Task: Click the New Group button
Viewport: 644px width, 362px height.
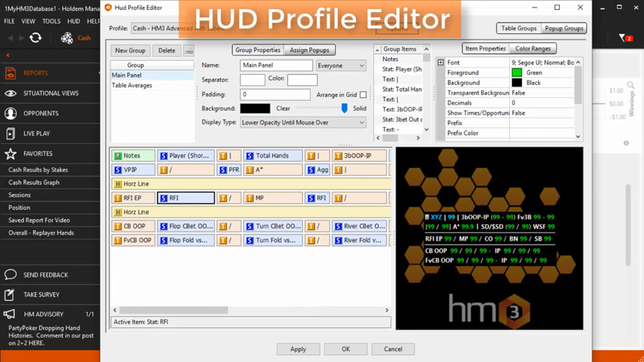Action: 130,51
